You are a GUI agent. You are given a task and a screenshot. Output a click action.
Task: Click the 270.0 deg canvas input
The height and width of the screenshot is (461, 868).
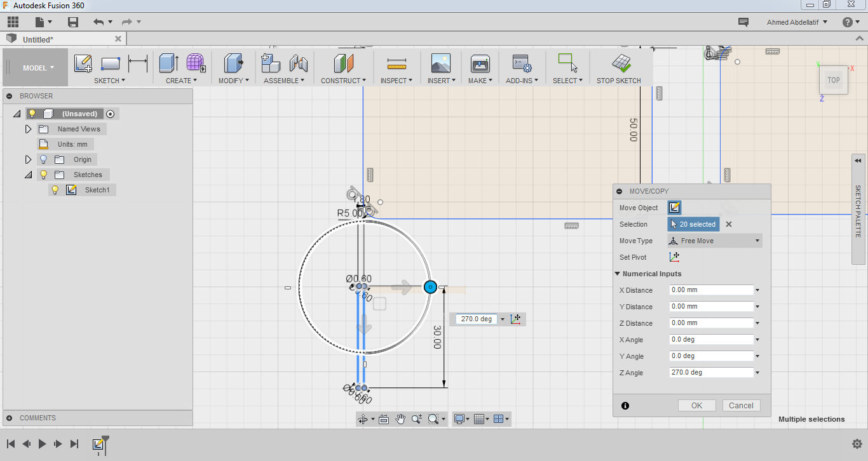click(x=476, y=319)
